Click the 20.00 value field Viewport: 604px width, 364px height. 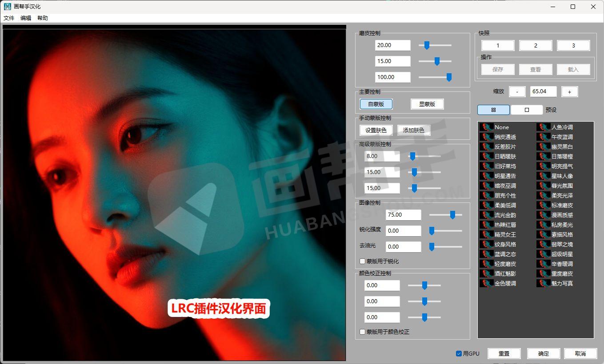tap(393, 45)
